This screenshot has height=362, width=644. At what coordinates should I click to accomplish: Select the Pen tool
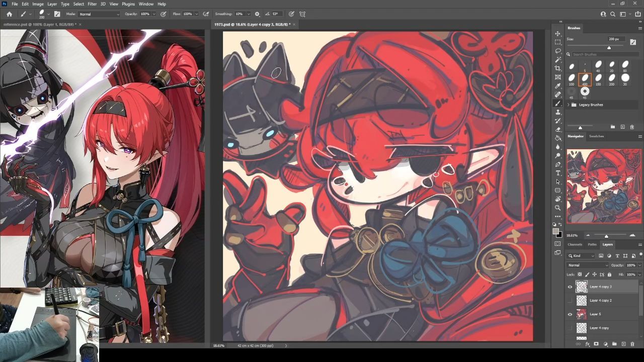pyautogui.click(x=557, y=164)
